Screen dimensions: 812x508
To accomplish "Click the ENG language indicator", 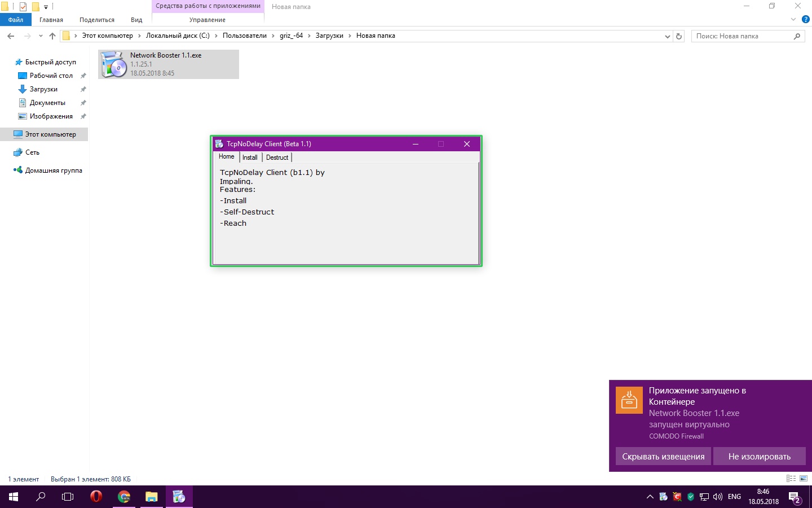I will (734, 497).
